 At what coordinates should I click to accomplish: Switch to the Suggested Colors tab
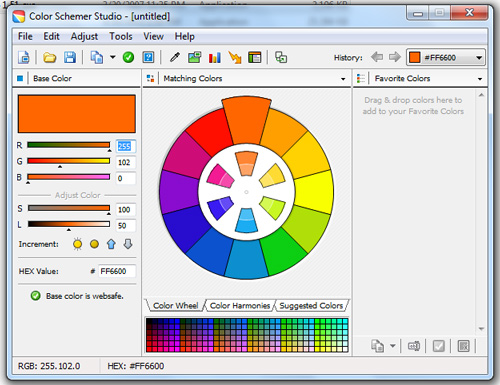click(x=311, y=305)
